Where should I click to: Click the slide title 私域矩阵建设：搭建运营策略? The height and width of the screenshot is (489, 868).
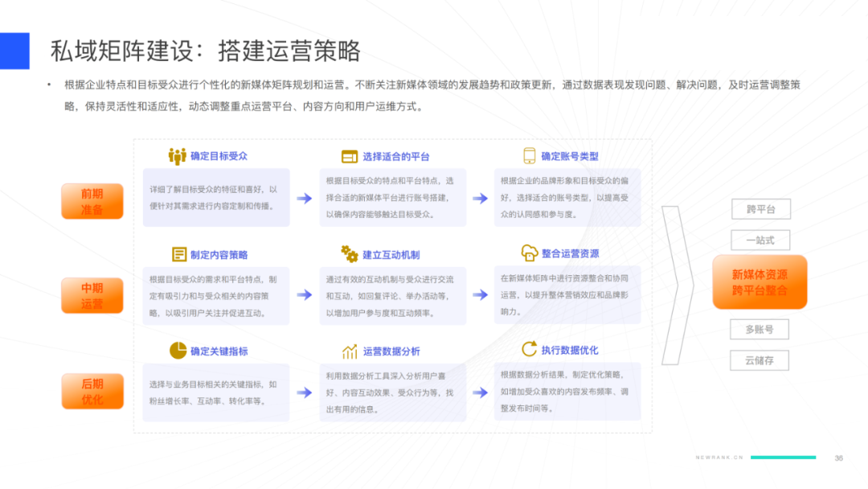click(x=206, y=51)
